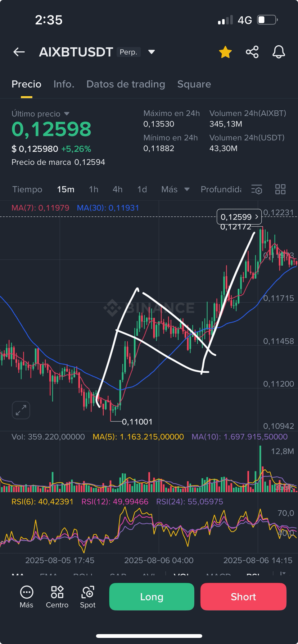Tap the 0,12599 current price tag
The width and height of the screenshot is (298, 644).
click(x=239, y=217)
